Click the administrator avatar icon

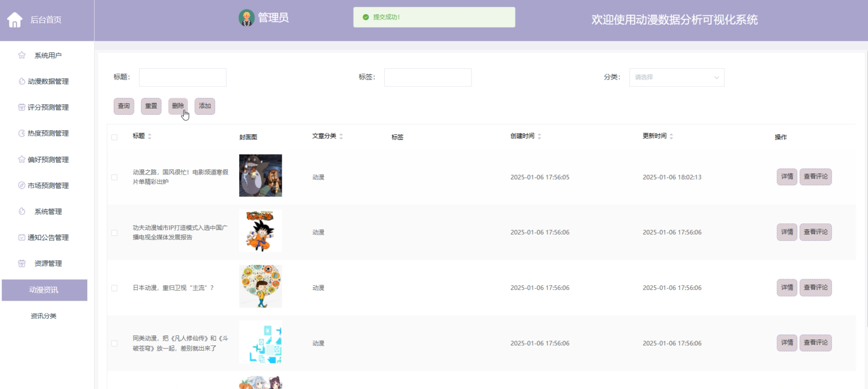(x=247, y=18)
